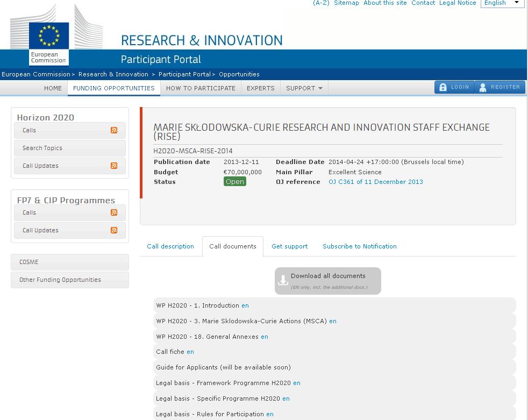Click Opportunities breadcrumb link
528x420 pixels.
coord(239,74)
